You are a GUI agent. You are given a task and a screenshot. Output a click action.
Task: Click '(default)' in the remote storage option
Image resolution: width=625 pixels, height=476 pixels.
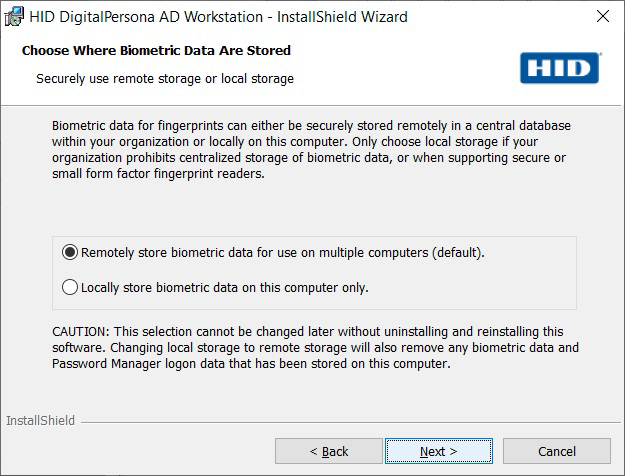tap(458, 253)
